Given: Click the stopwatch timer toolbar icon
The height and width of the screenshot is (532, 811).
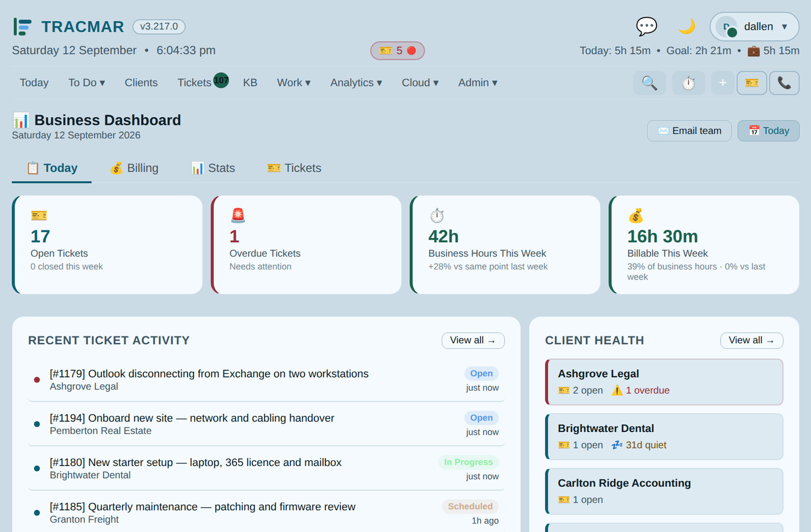Looking at the screenshot, I should pos(688,83).
